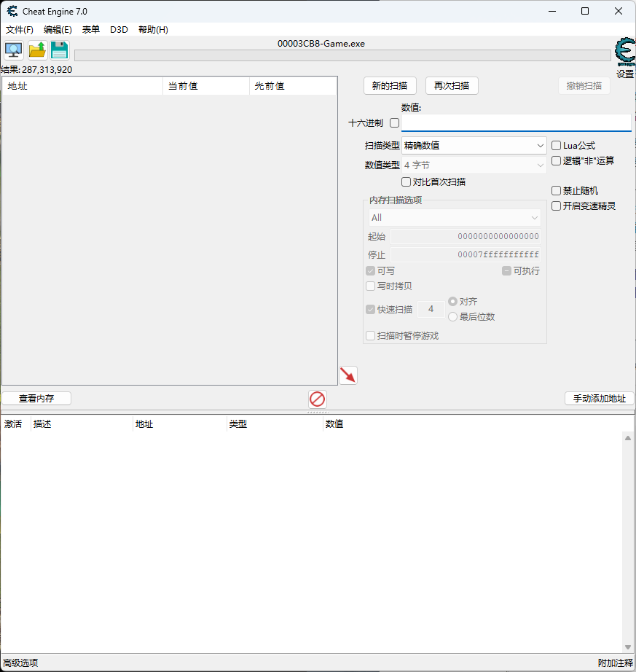This screenshot has height=672, width=636.
Task: Click the fast scan alignment field showing 4
Action: click(x=431, y=309)
